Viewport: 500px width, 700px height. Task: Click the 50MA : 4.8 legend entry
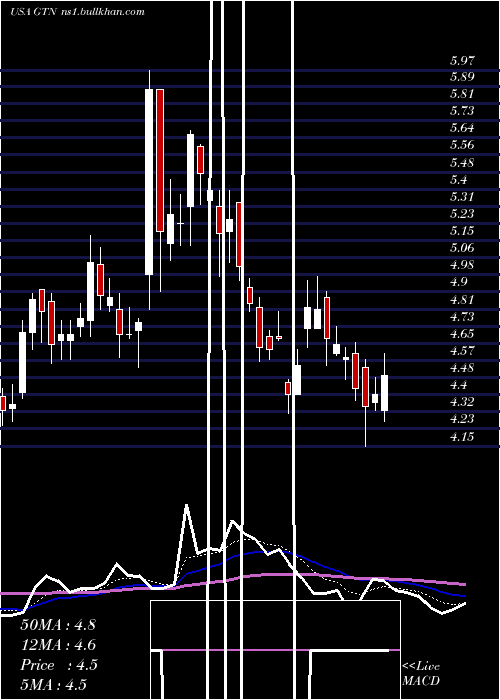click(58, 625)
